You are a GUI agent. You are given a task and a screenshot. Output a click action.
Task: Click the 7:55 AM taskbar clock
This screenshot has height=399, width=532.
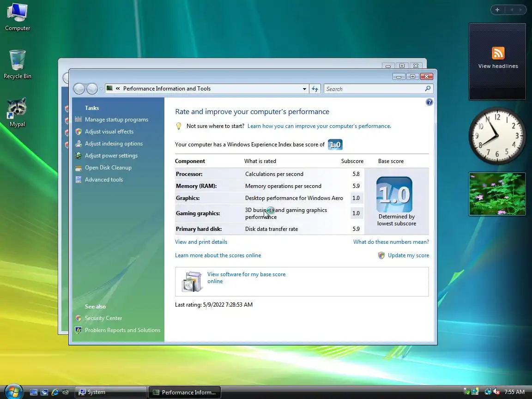coord(514,392)
